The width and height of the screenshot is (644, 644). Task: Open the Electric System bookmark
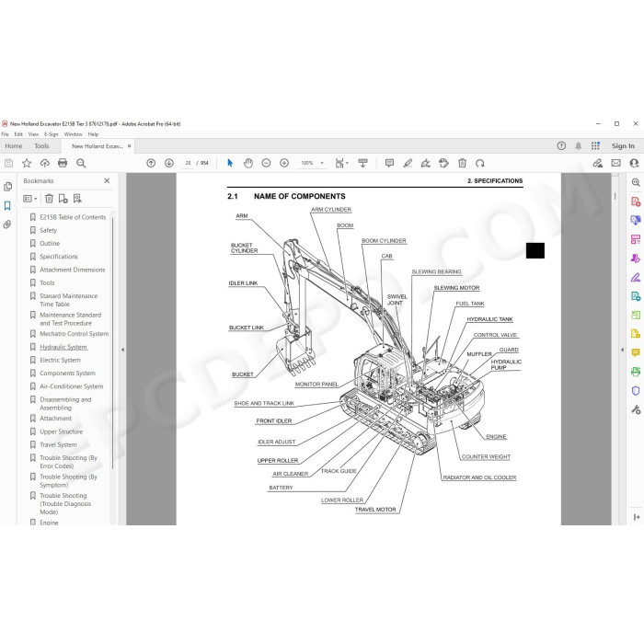(60, 361)
